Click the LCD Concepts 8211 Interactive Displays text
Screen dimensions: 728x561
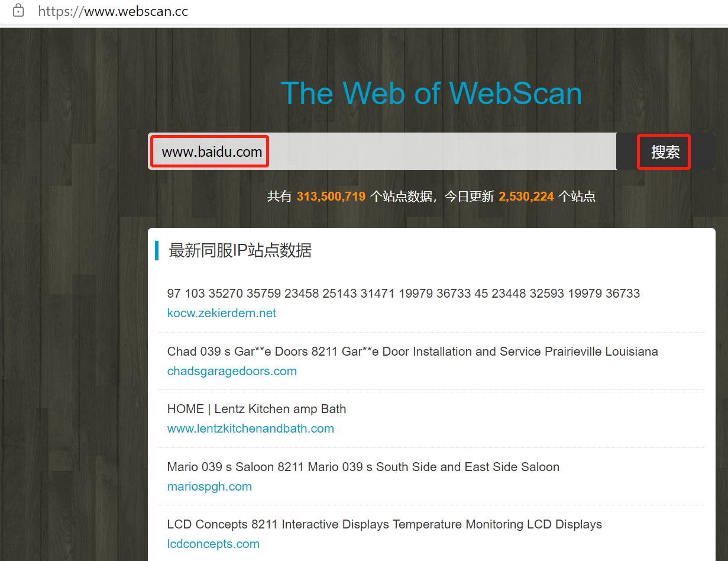(384, 524)
